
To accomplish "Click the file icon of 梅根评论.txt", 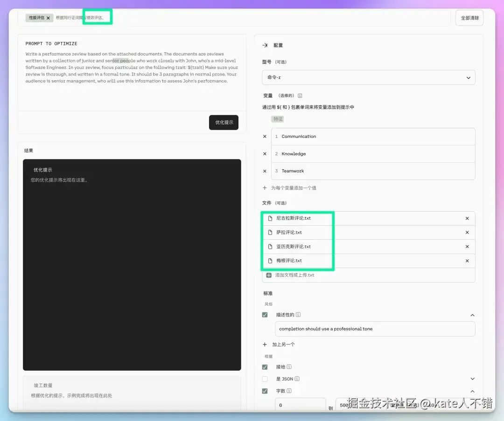I will tap(270, 261).
